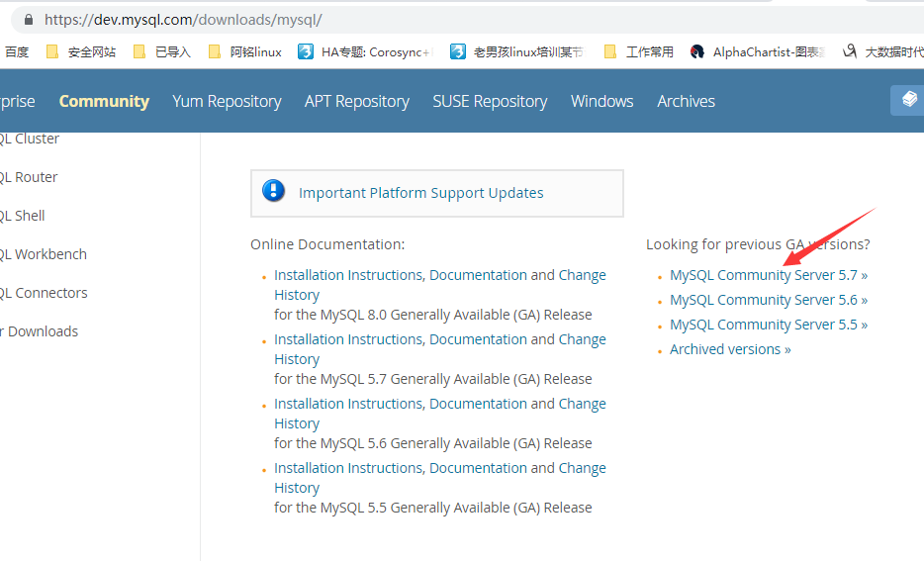Open MySQL Community Server 5.7 link
The height and width of the screenshot is (561, 924).
point(768,275)
